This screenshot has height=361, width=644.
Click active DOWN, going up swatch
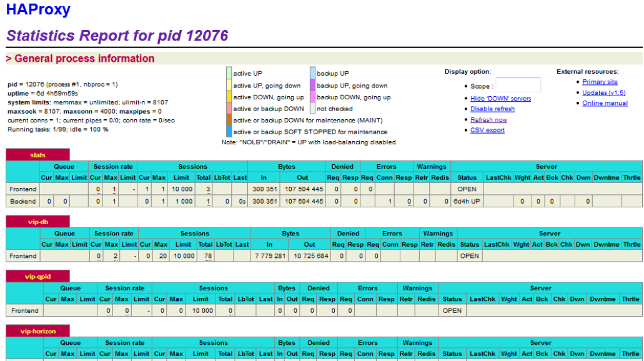point(229,97)
